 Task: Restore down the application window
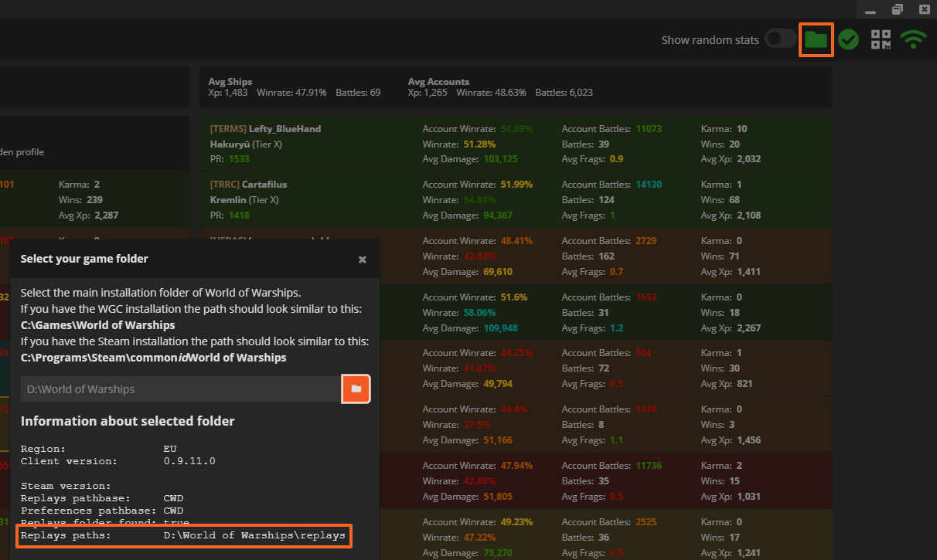tap(897, 9)
